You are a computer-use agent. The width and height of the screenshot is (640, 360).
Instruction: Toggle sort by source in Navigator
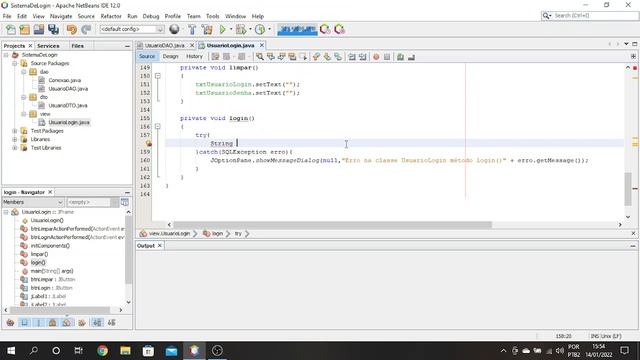(x=111, y=323)
